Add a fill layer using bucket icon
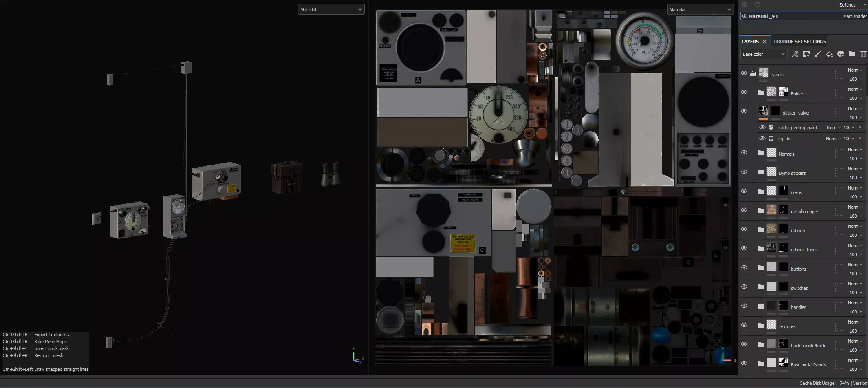 [x=829, y=54]
